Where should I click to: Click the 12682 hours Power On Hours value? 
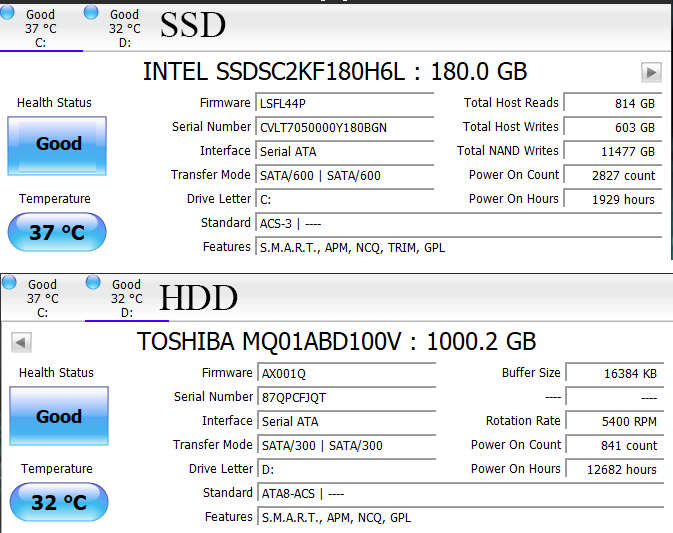[615, 469]
